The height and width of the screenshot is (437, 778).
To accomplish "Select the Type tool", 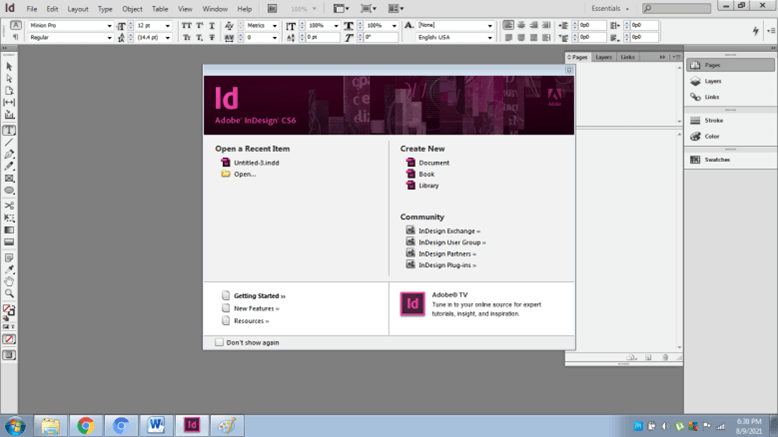I will pos(9,130).
